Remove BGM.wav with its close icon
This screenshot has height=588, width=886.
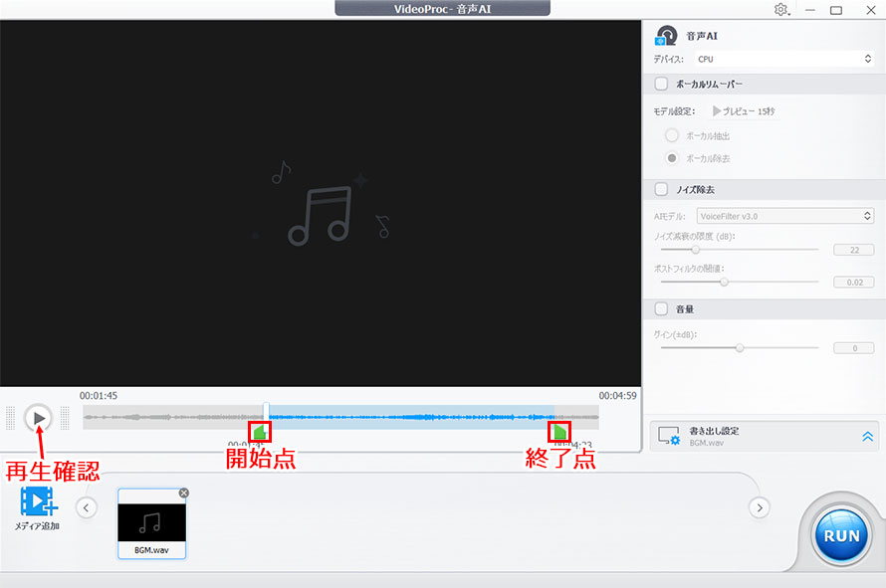click(183, 493)
